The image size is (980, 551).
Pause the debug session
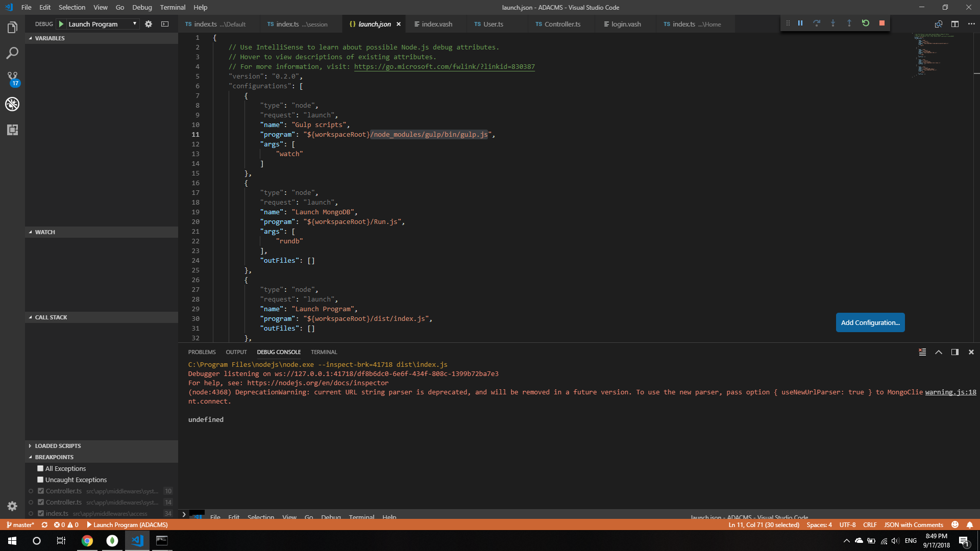tap(800, 23)
